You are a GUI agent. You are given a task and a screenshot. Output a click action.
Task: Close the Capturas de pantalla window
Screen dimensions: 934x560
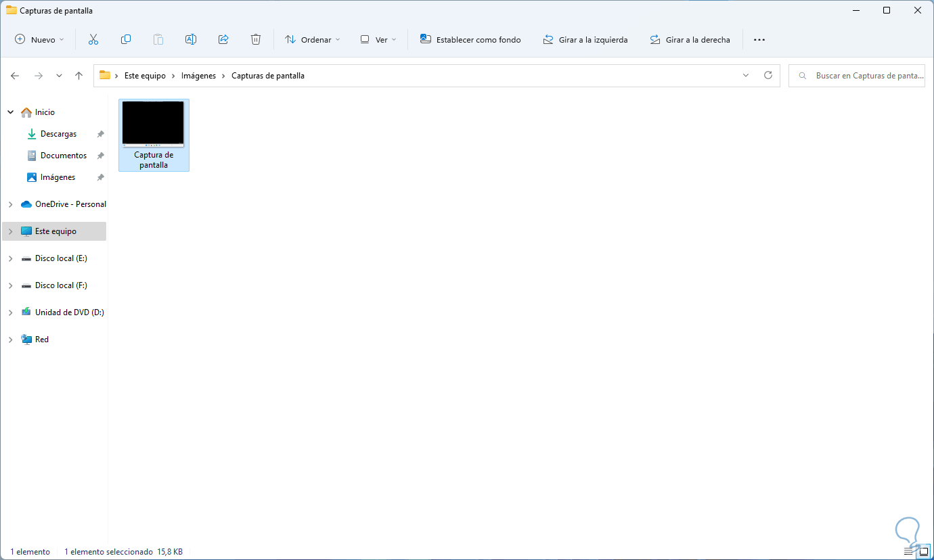coord(918,10)
